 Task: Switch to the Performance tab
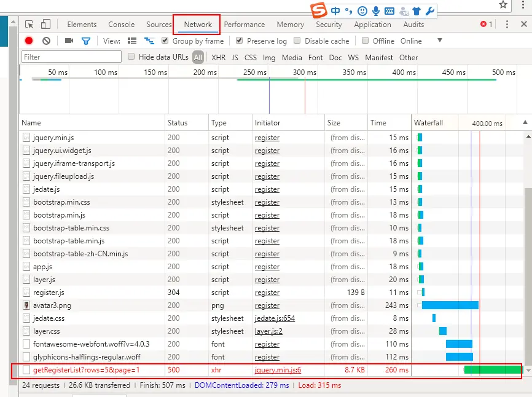tap(244, 25)
